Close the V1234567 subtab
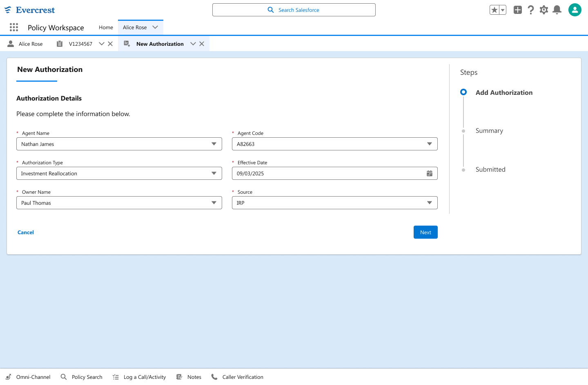 click(110, 44)
